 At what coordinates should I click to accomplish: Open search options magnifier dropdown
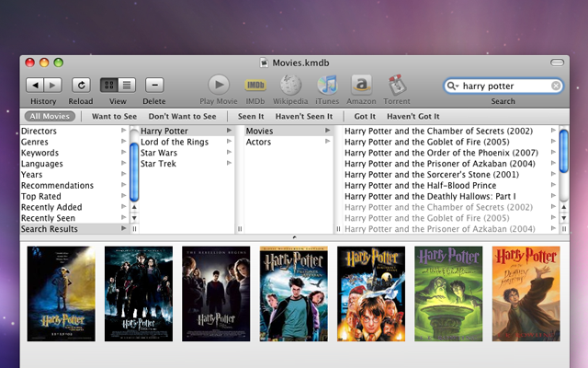pyautogui.click(x=452, y=86)
